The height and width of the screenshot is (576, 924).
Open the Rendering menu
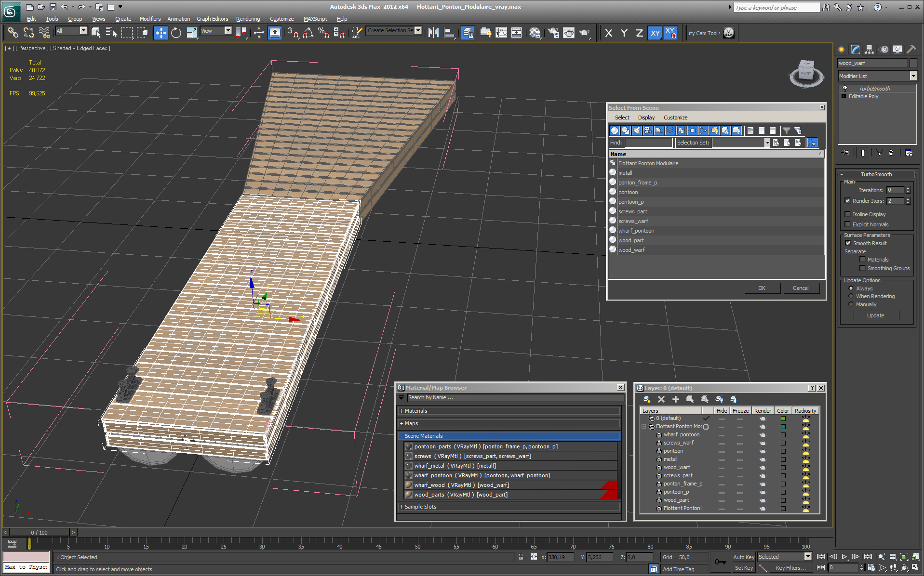(248, 19)
